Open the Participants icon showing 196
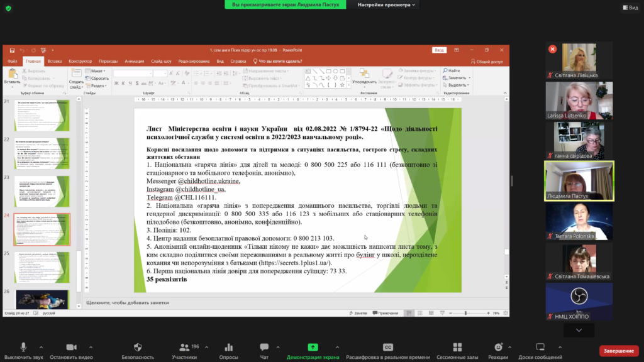The width and height of the screenshot is (644, 362). (x=184, y=347)
